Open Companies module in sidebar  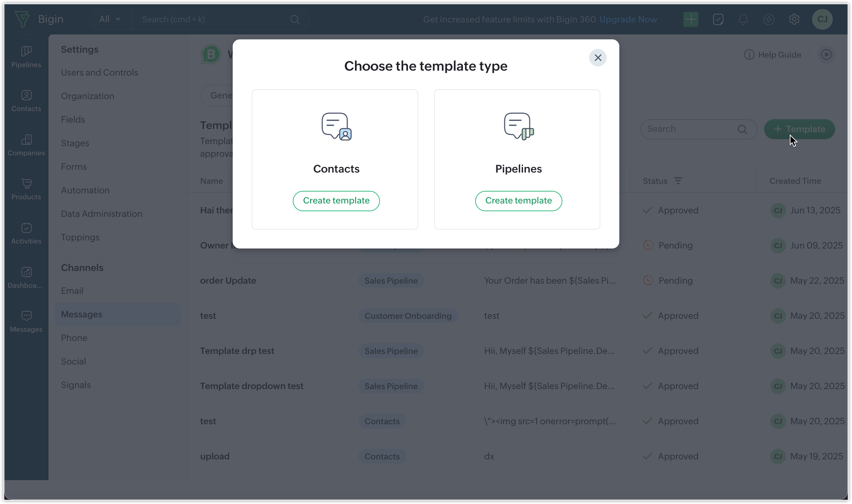tap(26, 145)
